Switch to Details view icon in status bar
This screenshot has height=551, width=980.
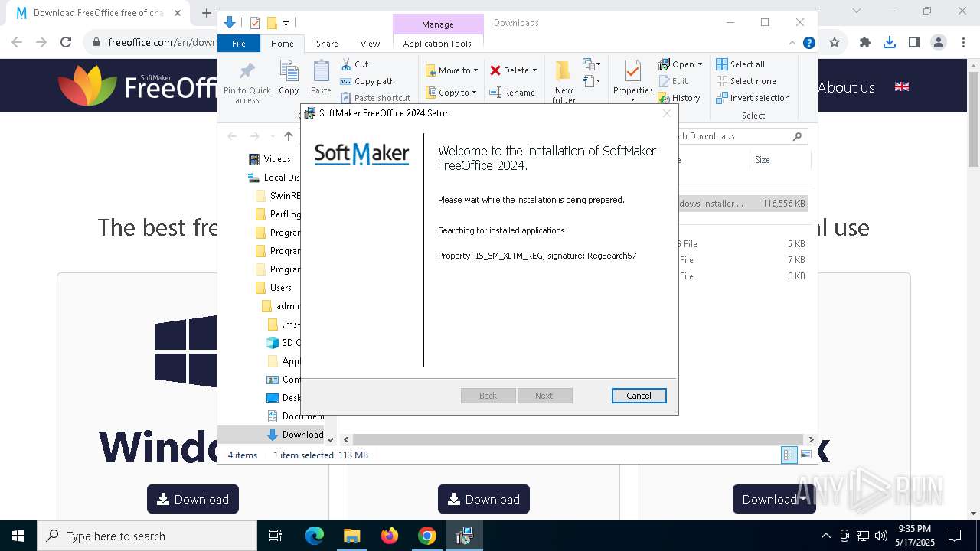click(x=789, y=455)
